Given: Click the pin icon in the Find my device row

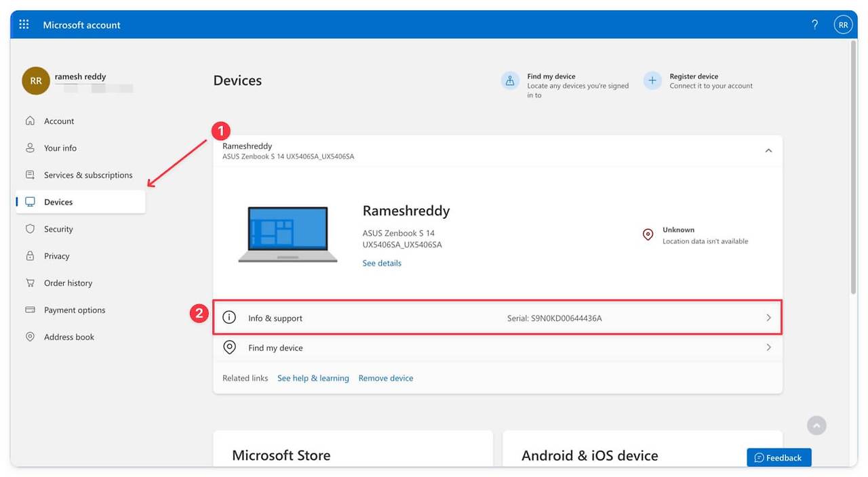Looking at the screenshot, I should coord(229,348).
